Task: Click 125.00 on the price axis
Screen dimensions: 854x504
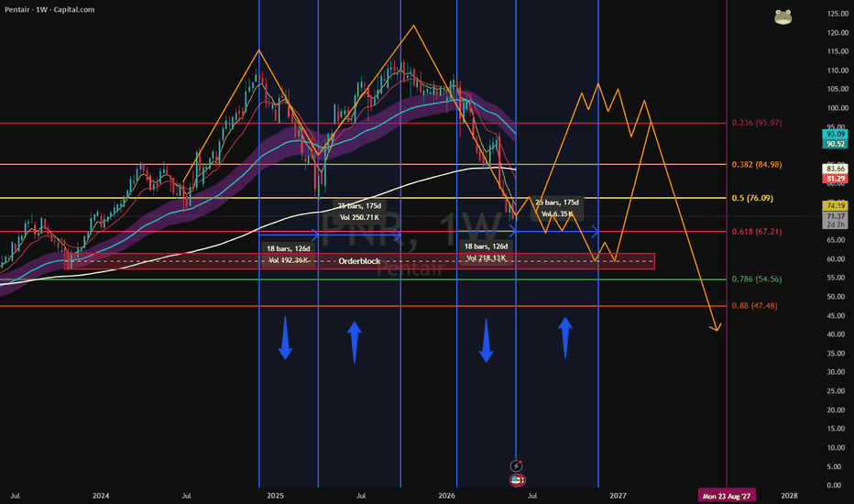Action: (838, 14)
